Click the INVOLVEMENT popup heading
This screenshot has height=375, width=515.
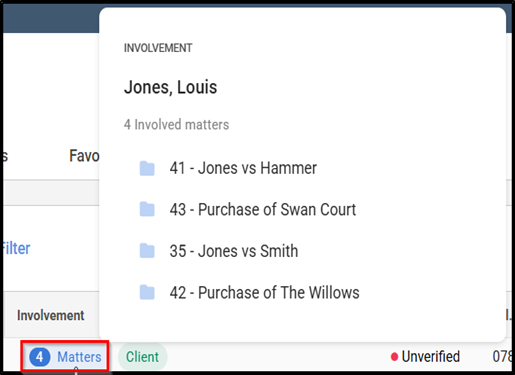[158, 48]
